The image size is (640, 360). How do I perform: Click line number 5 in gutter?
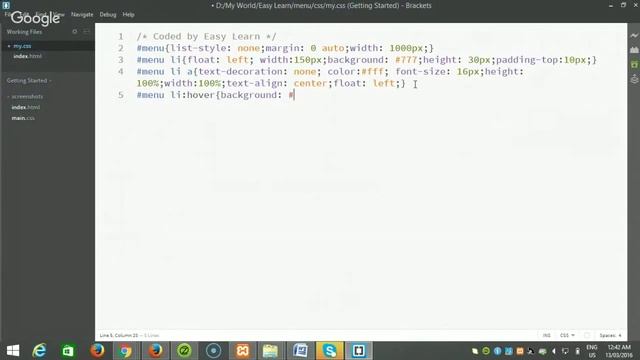(x=121, y=95)
